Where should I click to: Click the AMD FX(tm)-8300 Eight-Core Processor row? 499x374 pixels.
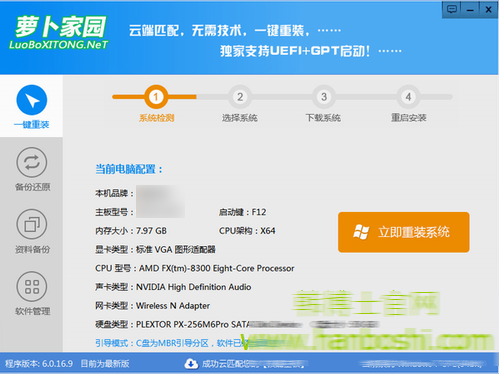[195, 268]
